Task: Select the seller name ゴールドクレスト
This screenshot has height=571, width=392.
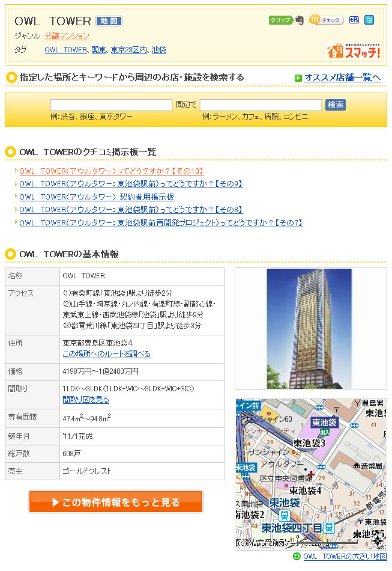Action: (x=87, y=471)
